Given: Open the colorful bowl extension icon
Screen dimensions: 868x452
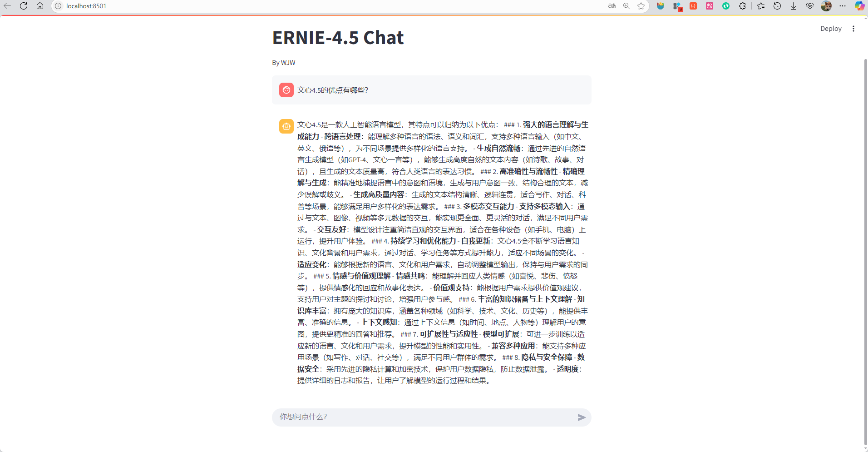Looking at the screenshot, I should pyautogui.click(x=661, y=6).
